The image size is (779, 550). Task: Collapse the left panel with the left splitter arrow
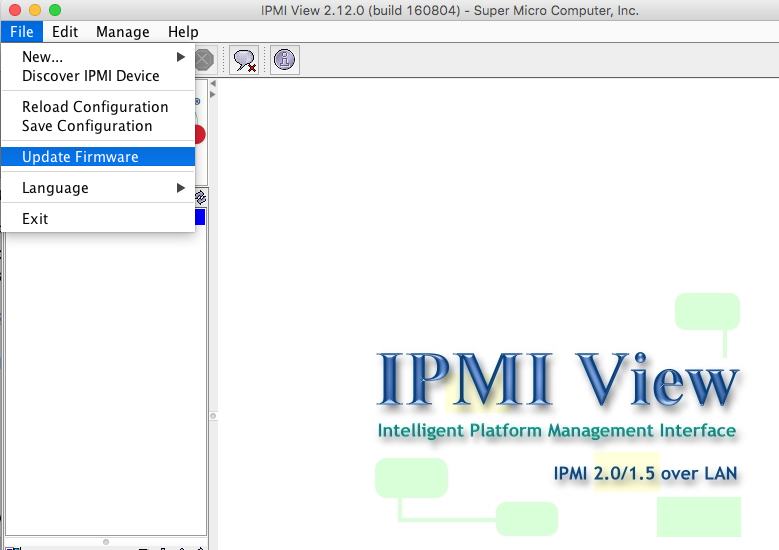click(x=213, y=83)
